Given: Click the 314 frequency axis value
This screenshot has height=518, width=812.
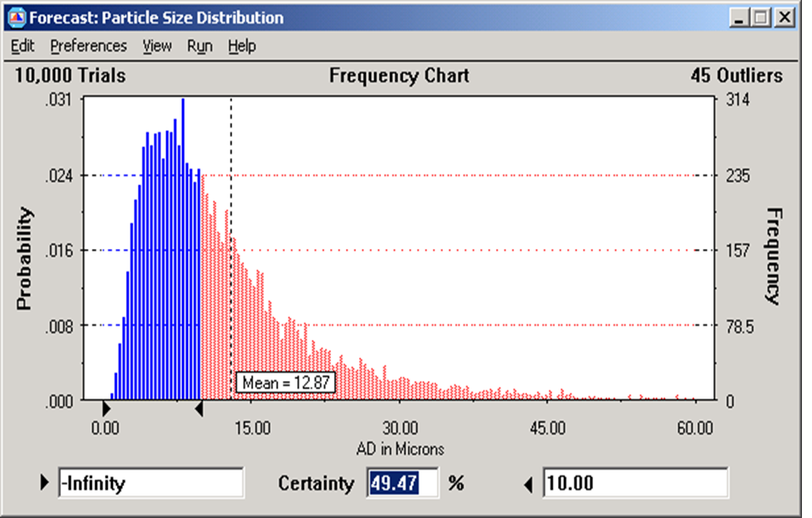Looking at the screenshot, I should tap(738, 99).
